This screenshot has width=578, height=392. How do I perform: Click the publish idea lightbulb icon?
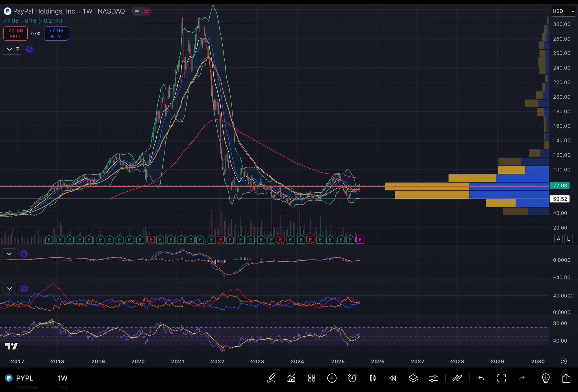546,378
